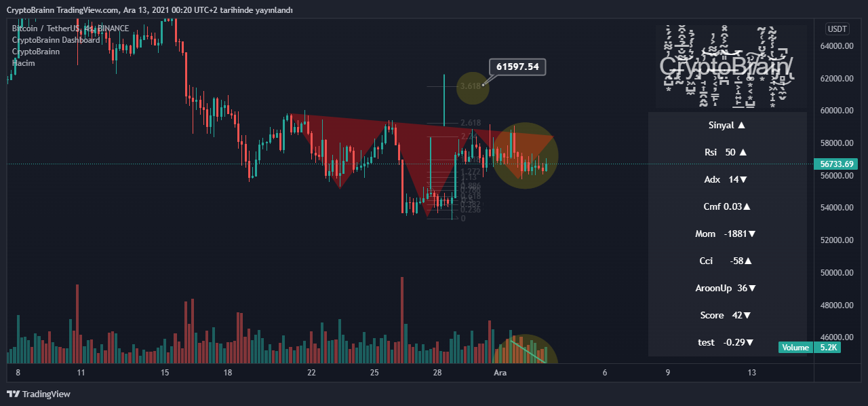Click the Sinyal row in dashboard
This screenshot has width=868, height=406.
tap(727, 125)
